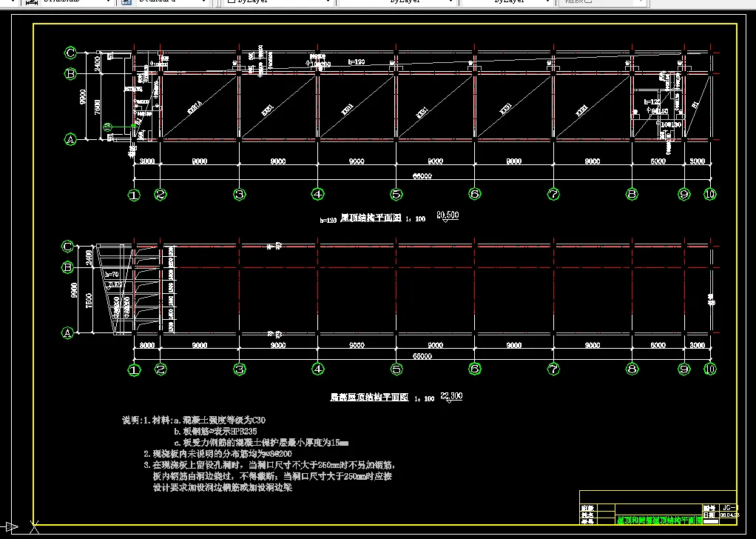Click axis number 6 under lower plan

click(x=475, y=369)
